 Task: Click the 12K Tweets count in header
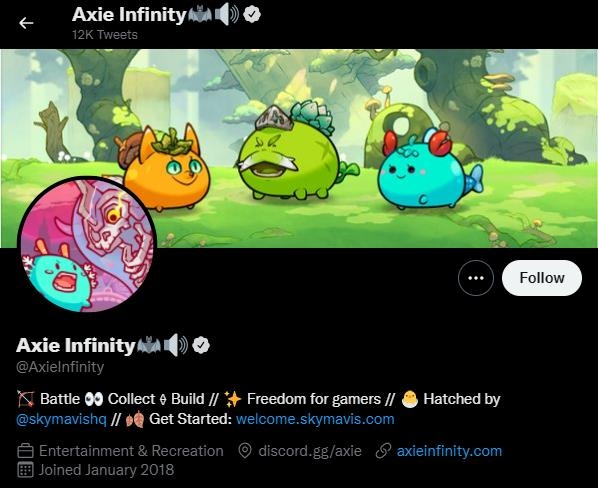pyautogui.click(x=105, y=35)
